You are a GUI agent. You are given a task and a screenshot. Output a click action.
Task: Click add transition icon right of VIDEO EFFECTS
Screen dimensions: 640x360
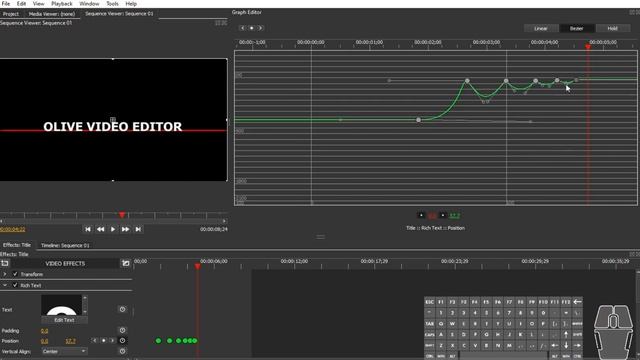[125, 263]
